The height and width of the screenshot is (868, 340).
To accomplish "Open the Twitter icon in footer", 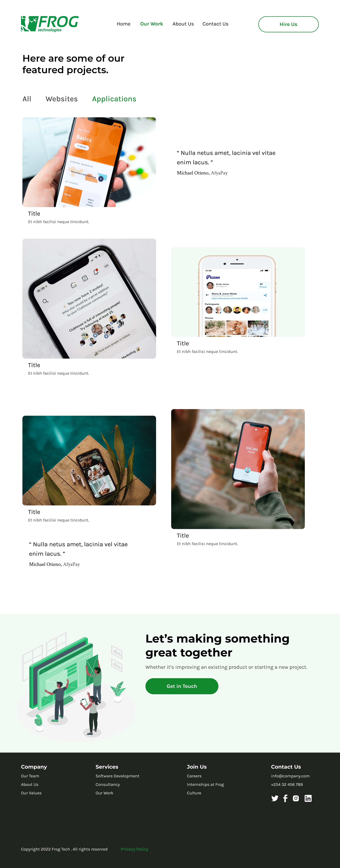I will point(275,798).
